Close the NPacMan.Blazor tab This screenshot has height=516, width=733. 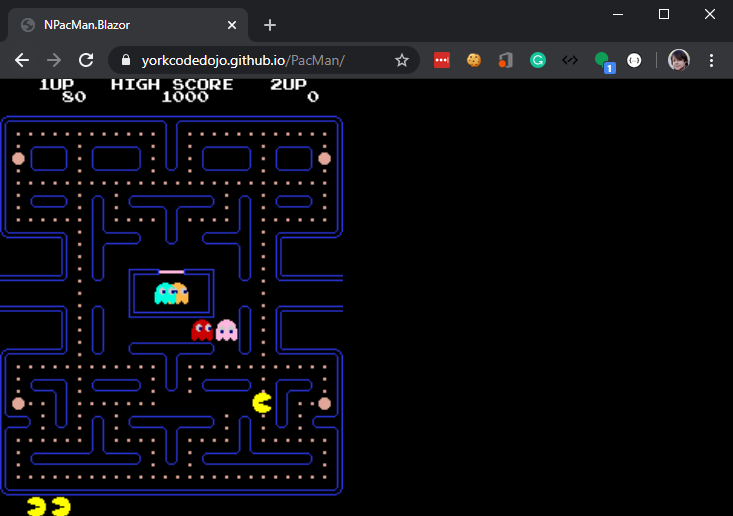[x=232, y=25]
